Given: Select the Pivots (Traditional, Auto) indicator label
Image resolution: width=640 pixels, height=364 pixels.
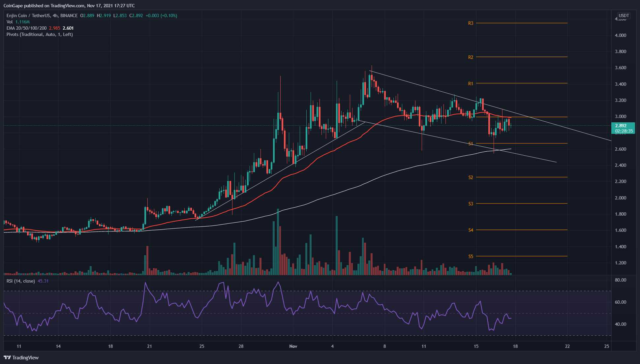Looking at the screenshot, I should click(40, 34).
